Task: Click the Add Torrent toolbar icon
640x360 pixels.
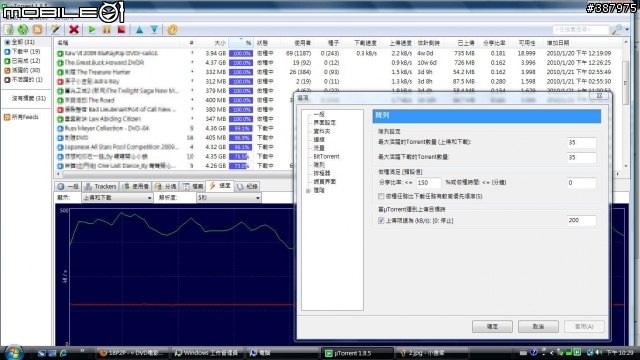Action: click(x=9, y=29)
